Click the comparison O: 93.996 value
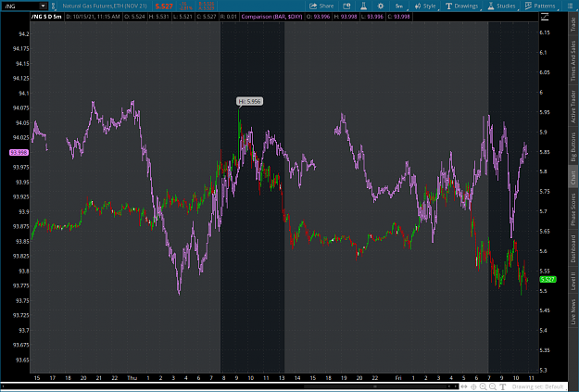 coord(319,17)
